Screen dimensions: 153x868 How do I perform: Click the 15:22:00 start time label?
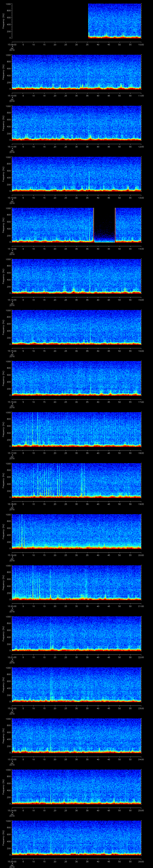tap(12, 708)
